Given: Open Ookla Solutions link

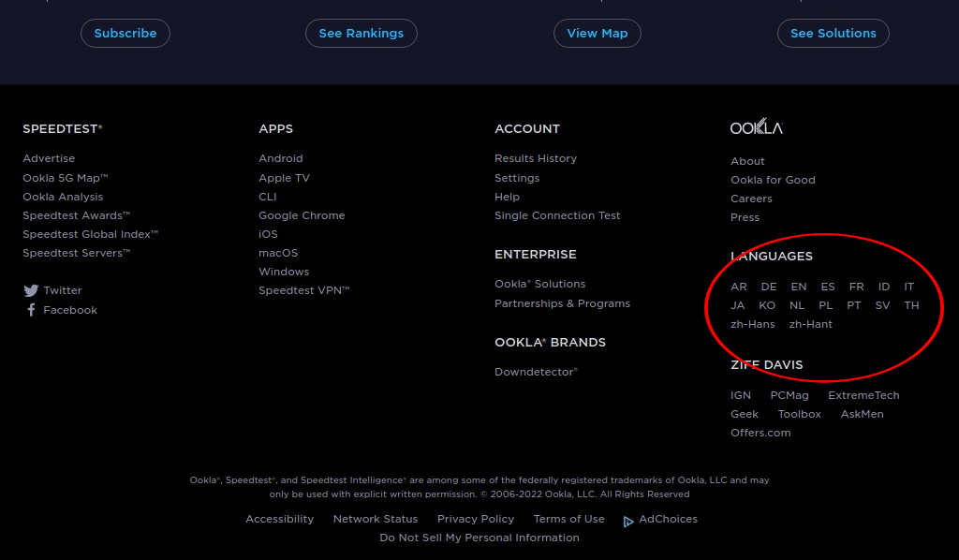Looking at the screenshot, I should 540,285.
